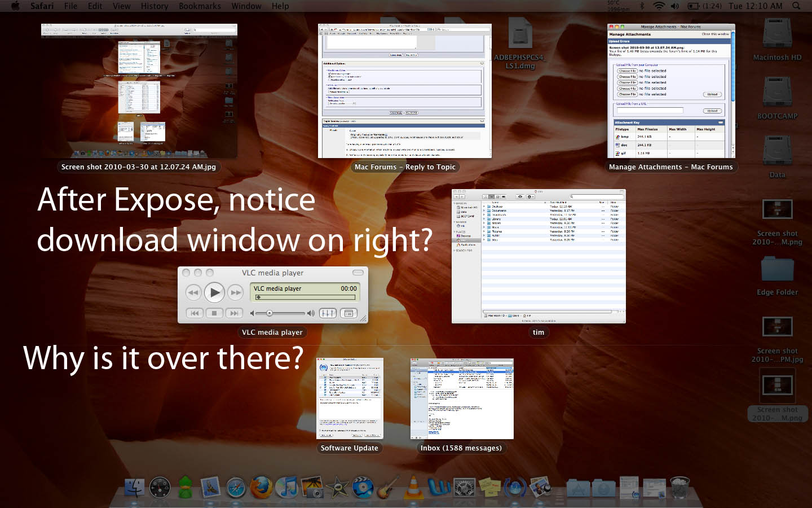Open Microsoft Word icon in Dock
Screen dimensions: 812x508
439,488
